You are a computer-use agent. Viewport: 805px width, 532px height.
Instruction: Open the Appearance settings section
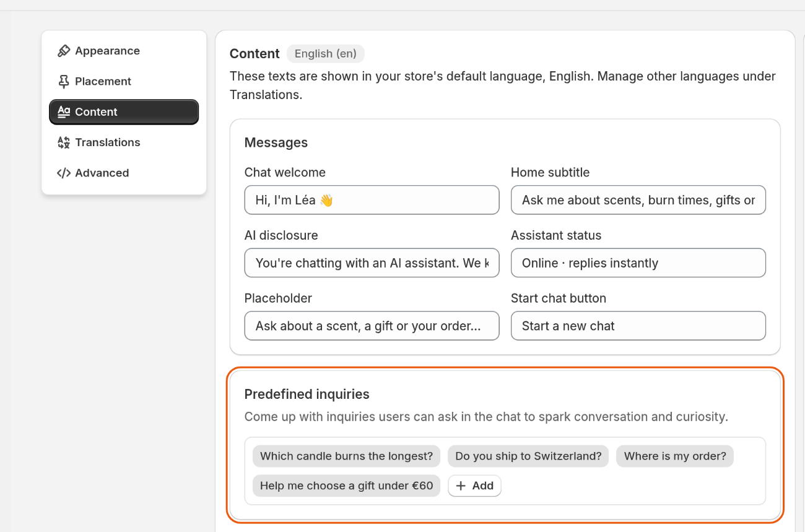click(124, 51)
